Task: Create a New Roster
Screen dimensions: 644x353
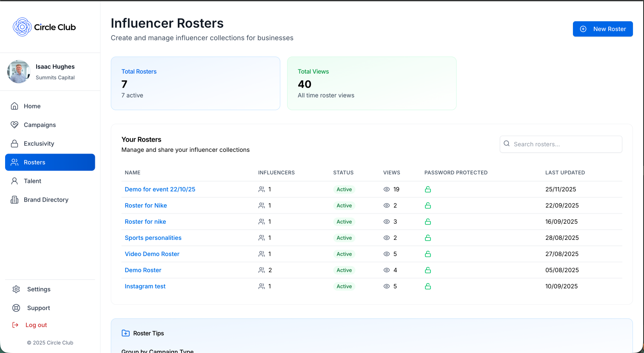Action: tap(603, 29)
